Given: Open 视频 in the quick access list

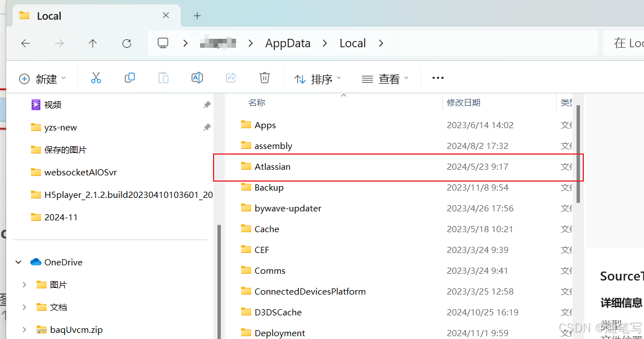Looking at the screenshot, I should [53, 105].
